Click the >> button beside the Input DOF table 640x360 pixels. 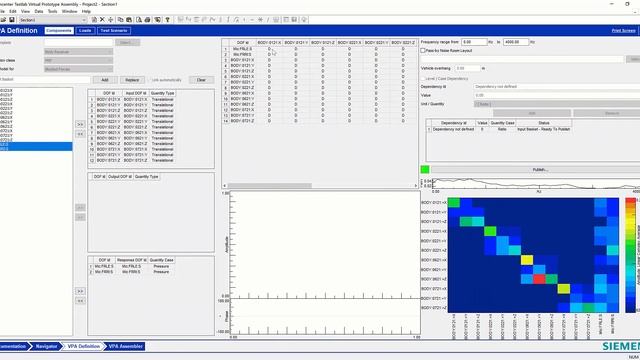80,124
